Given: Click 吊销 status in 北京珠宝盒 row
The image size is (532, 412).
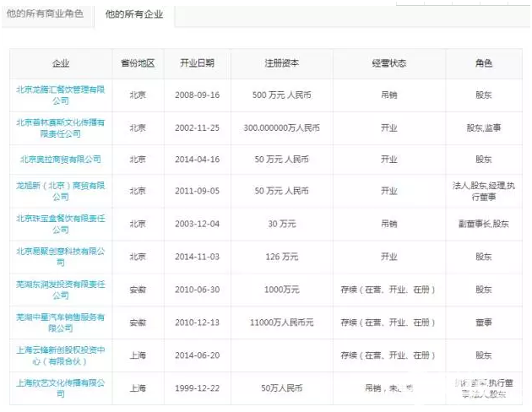Looking at the screenshot, I should coord(388,224).
